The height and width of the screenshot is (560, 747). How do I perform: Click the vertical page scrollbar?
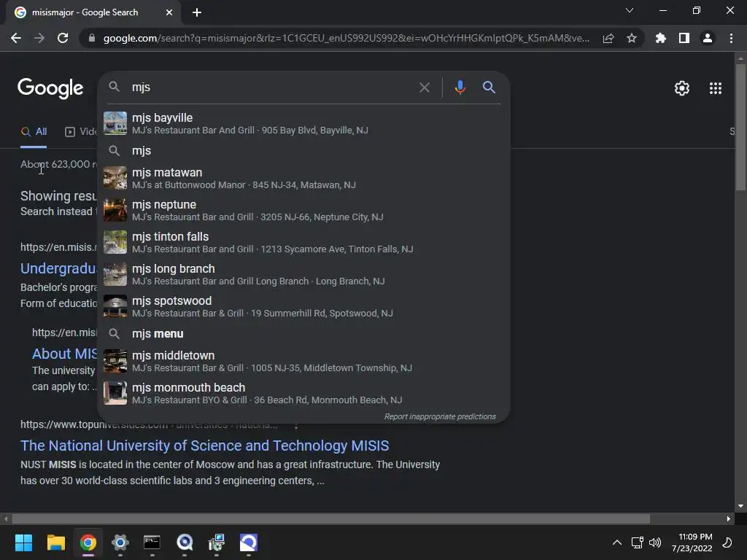[x=740, y=128]
